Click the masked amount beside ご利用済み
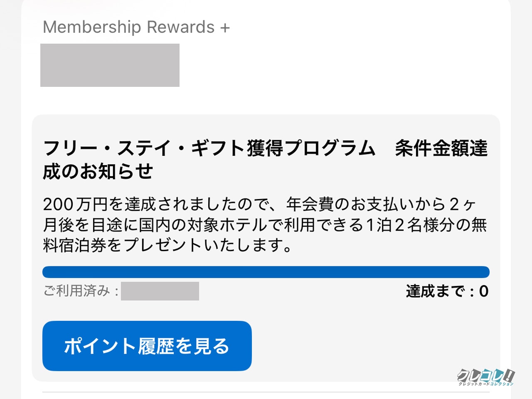 tap(160, 291)
